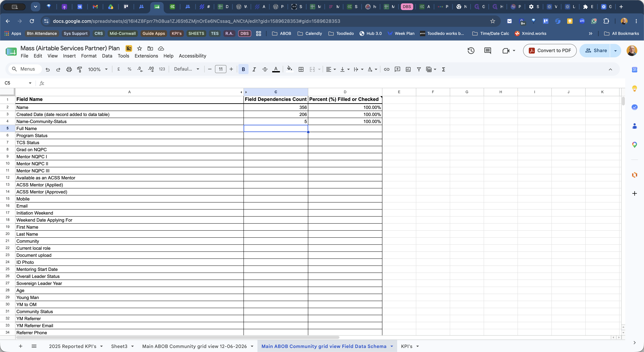The image size is (644, 352).
Task: Click All Sheets list icon
Action: pyautogui.click(x=34, y=346)
